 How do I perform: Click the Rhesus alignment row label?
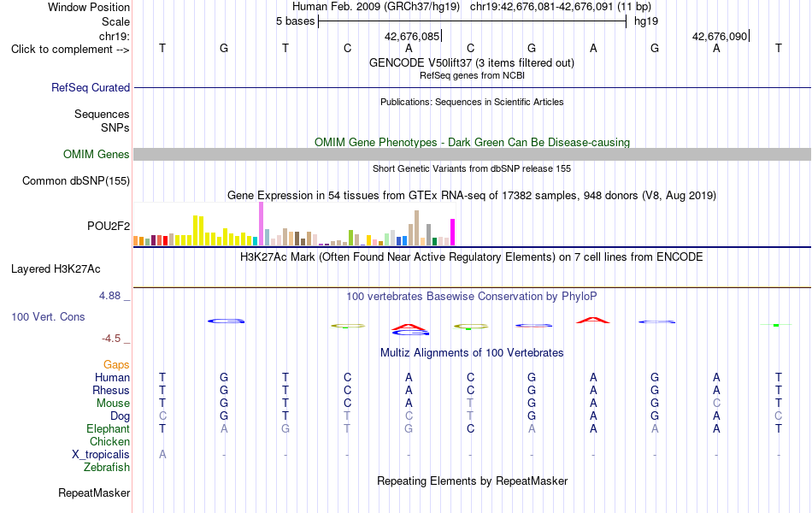[x=111, y=390]
